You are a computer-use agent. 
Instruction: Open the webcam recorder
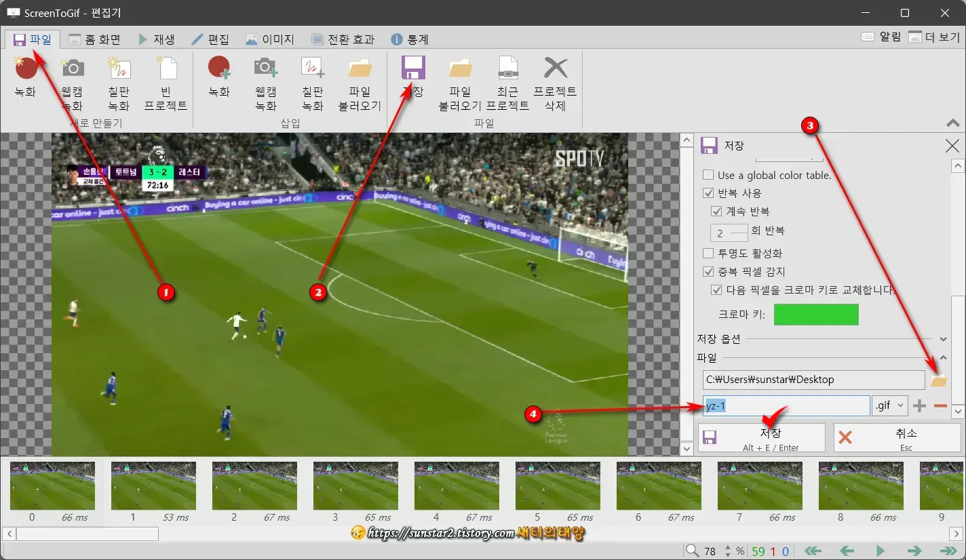72,81
